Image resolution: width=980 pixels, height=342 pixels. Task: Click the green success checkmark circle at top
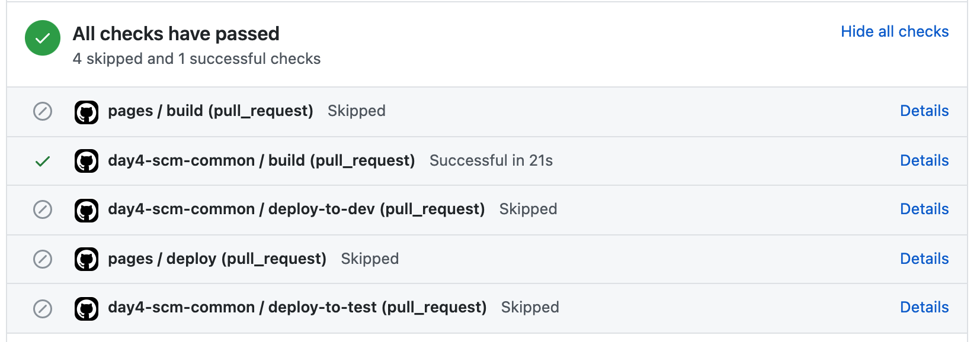click(42, 37)
